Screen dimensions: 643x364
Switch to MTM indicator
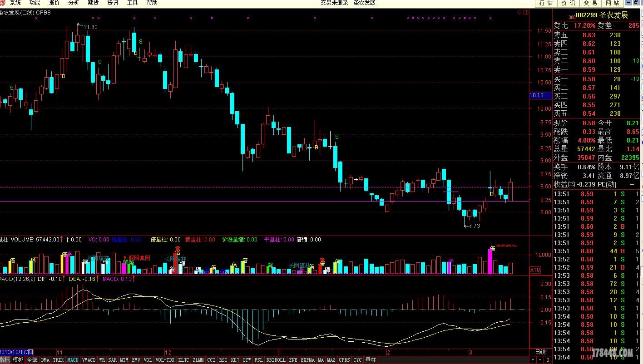tap(124, 360)
